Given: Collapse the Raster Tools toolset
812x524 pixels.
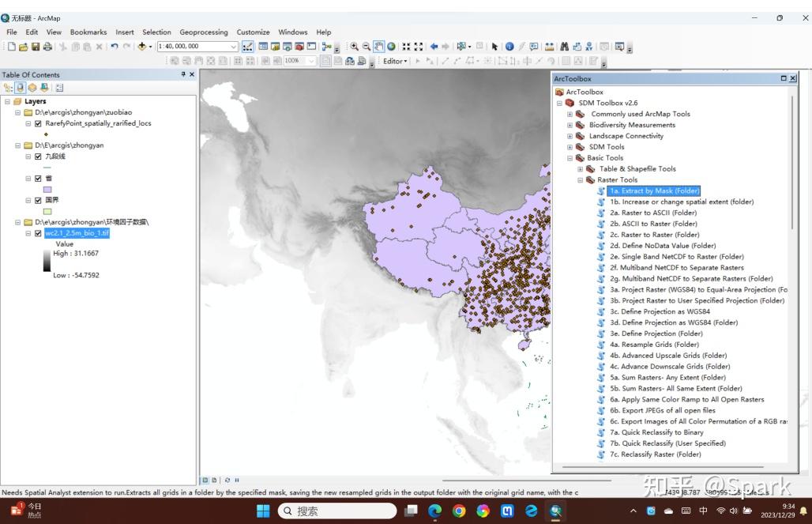Looking at the screenshot, I should (x=580, y=180).
